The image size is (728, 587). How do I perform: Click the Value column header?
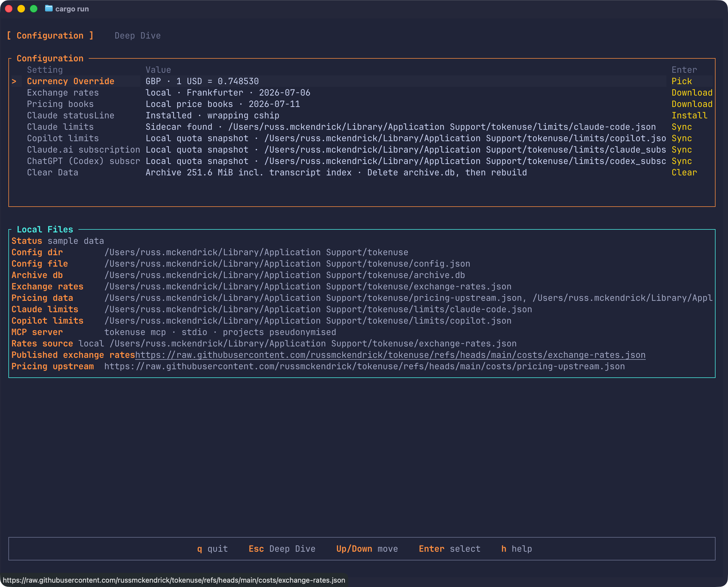coord(158,70)
